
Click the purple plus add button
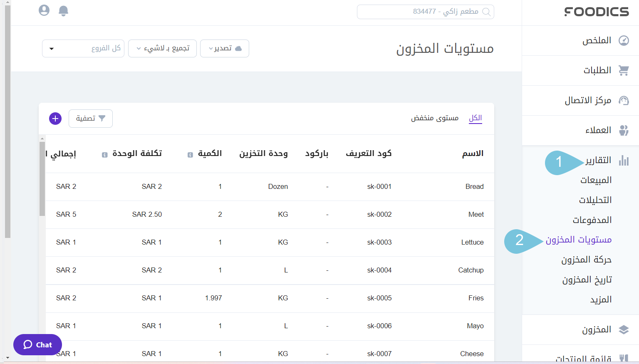pos(55,119)
